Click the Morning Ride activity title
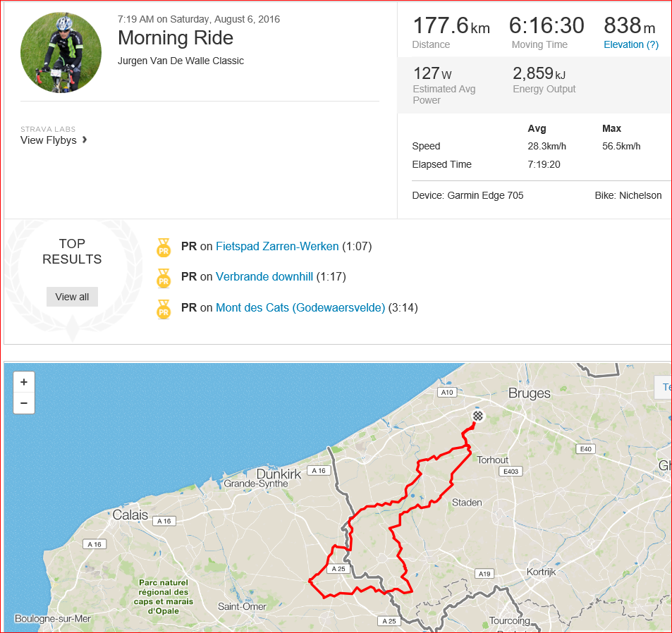The width and height of the screenshot is (672, 633). 176,37
